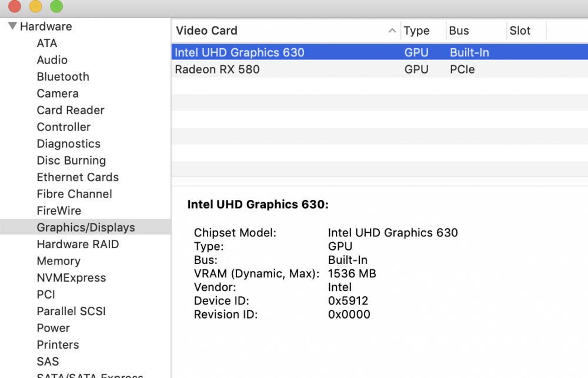Select Hardware in the sidebar
The width and height of the screenshot is (588, 378).
pyautogui.click(x=46, y=26)
